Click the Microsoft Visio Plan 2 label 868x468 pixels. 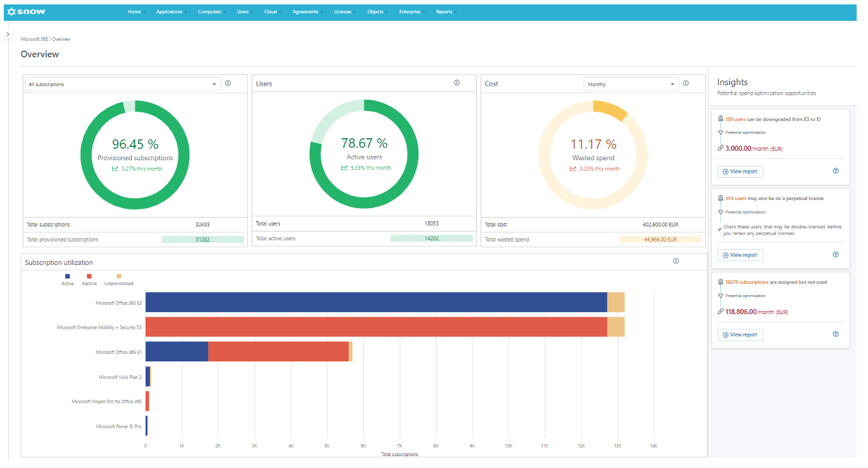[120, 377]
